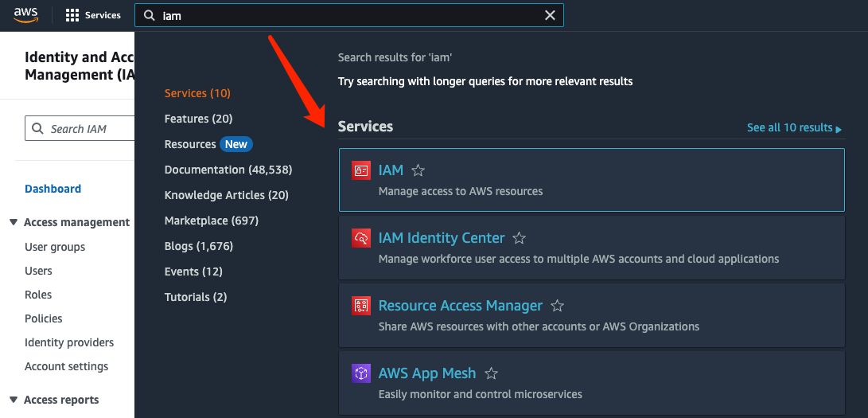The width and height of the screenshot is (868, 418).
Task: Click See all 10 results link
Action: pyautogui.click(x=794, y=128)
